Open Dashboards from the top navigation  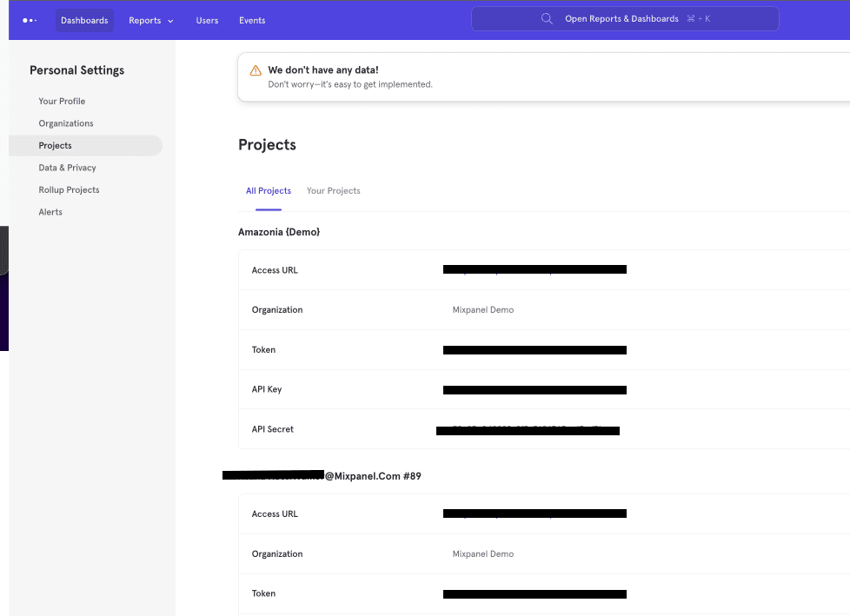[x=84, y=20]
